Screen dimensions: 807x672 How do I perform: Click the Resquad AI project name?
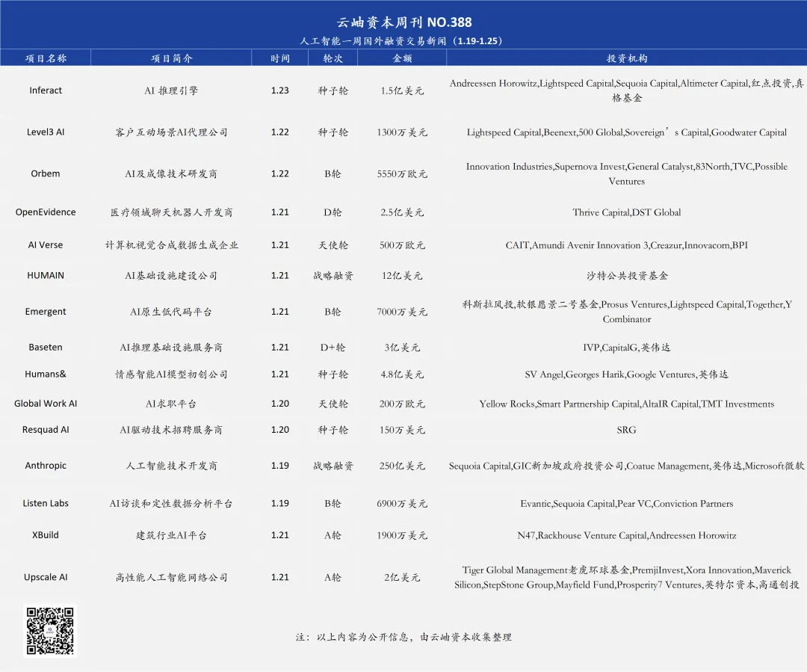point(46,430)
